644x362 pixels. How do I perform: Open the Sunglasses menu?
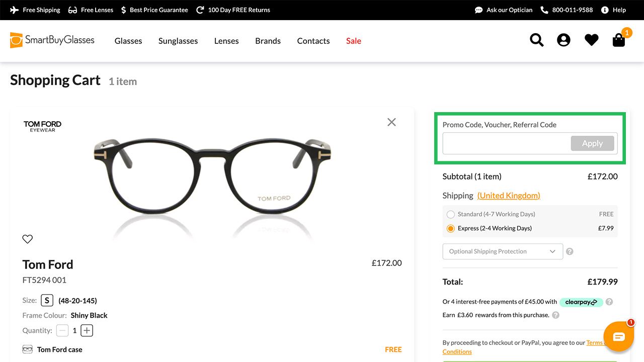(x=178, y=41)
